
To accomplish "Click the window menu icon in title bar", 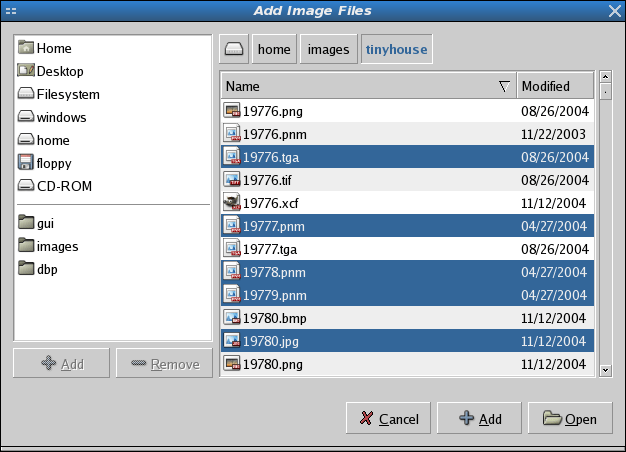I will pyautogui.click(x=12, y=10).
